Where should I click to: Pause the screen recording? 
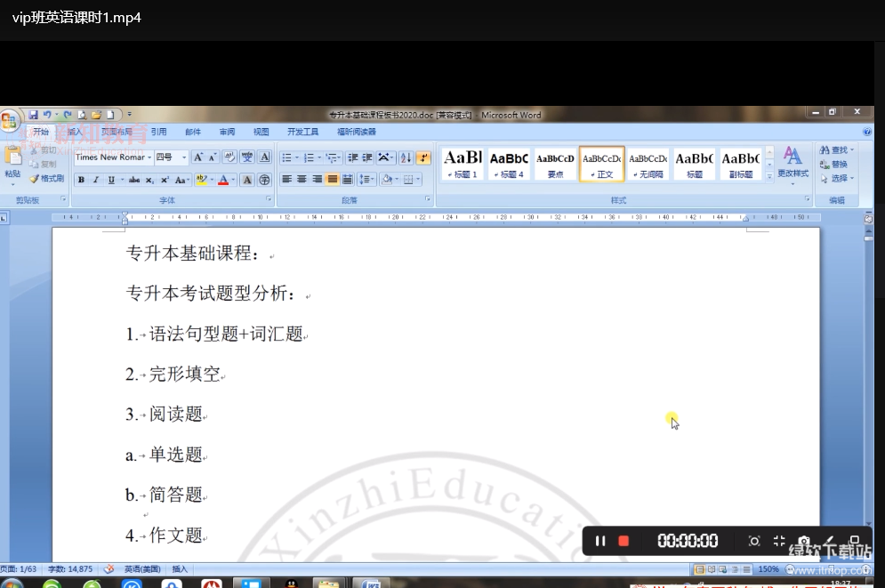(x=600, y=541)
